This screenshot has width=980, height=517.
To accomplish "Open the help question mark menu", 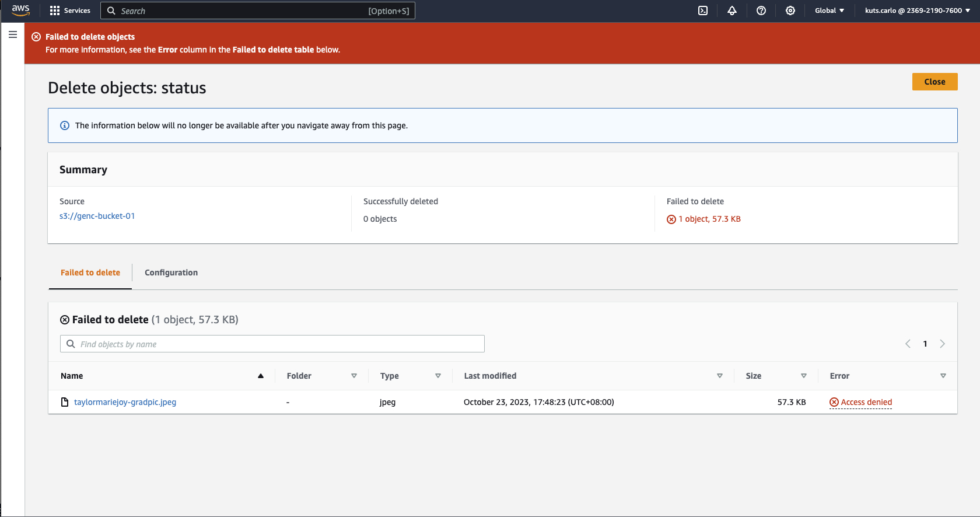I will (761, 11).
